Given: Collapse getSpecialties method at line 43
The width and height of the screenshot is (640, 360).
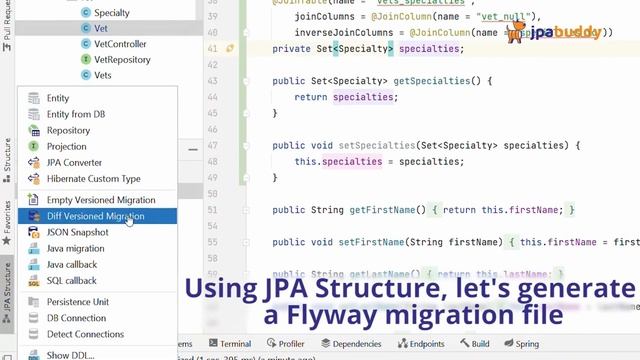Looking at the screenshot, I should tap(246, 81).
